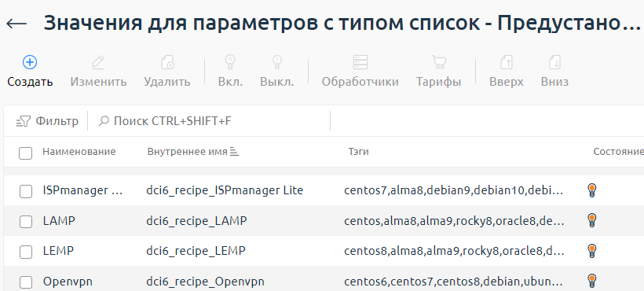Click the sort indicator beside Внутреннее имя

tap(234, 152)
